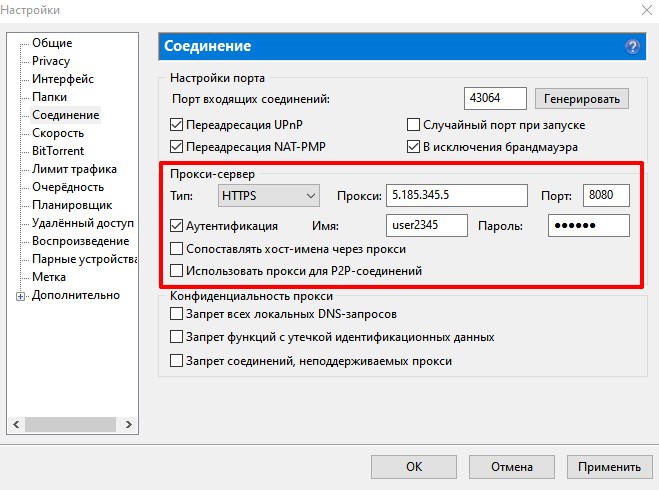This screenshot has height=490, width=659.
Task: Click the Прокси address field
Action: click(457, 195)
